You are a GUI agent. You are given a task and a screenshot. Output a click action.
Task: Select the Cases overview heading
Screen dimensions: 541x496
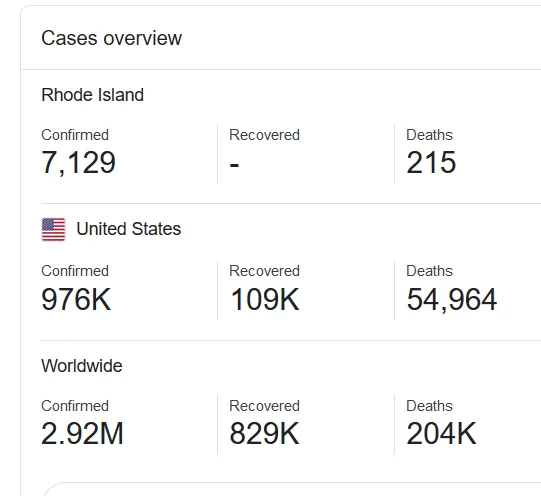(x=111, y=38)
